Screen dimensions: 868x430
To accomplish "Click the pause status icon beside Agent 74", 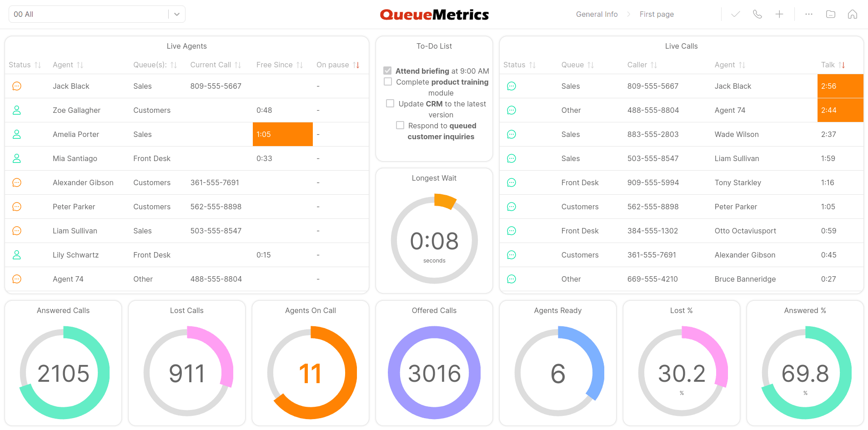I will pyautogui.click(x=17, y=278).
